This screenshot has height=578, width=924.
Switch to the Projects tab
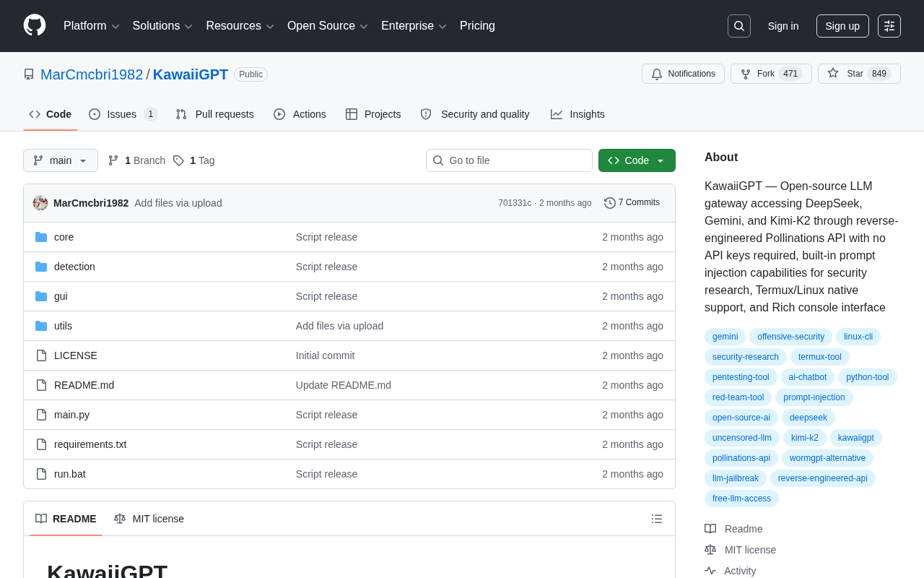pos(373,114)
